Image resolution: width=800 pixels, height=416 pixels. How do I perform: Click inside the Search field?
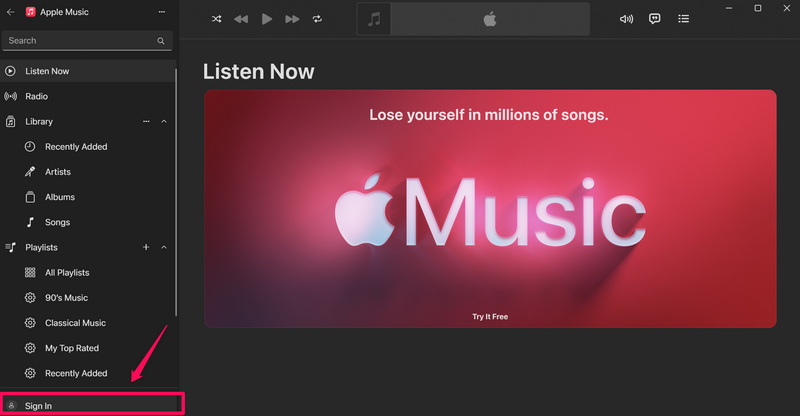(87, 41)
